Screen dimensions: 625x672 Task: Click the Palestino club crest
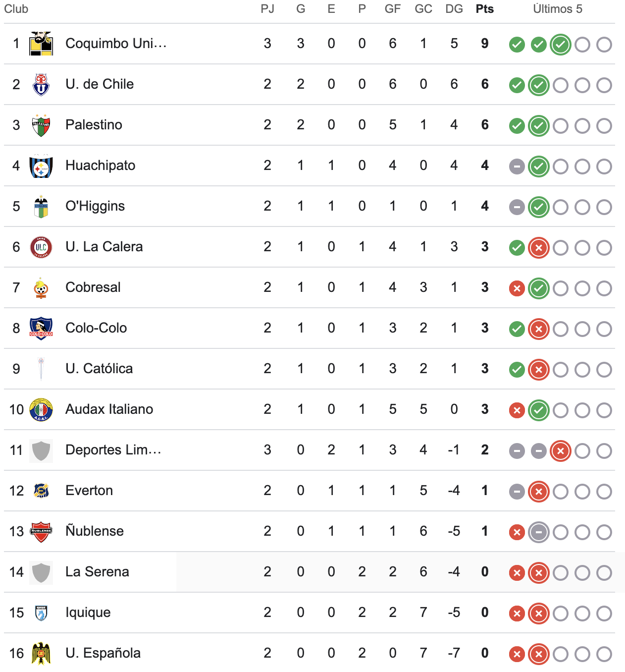click(x=41, y=125)
